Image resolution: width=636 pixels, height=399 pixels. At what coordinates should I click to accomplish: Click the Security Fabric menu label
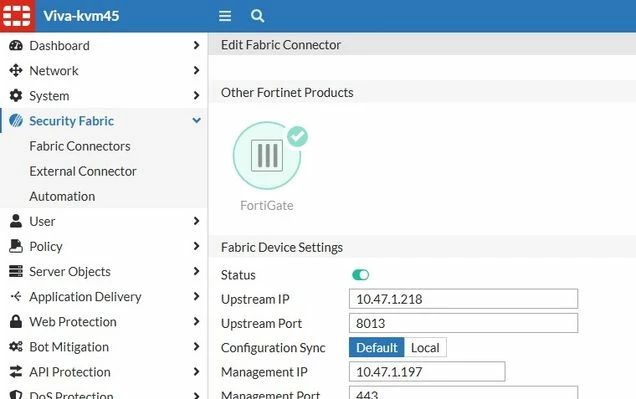coord(71,121)
